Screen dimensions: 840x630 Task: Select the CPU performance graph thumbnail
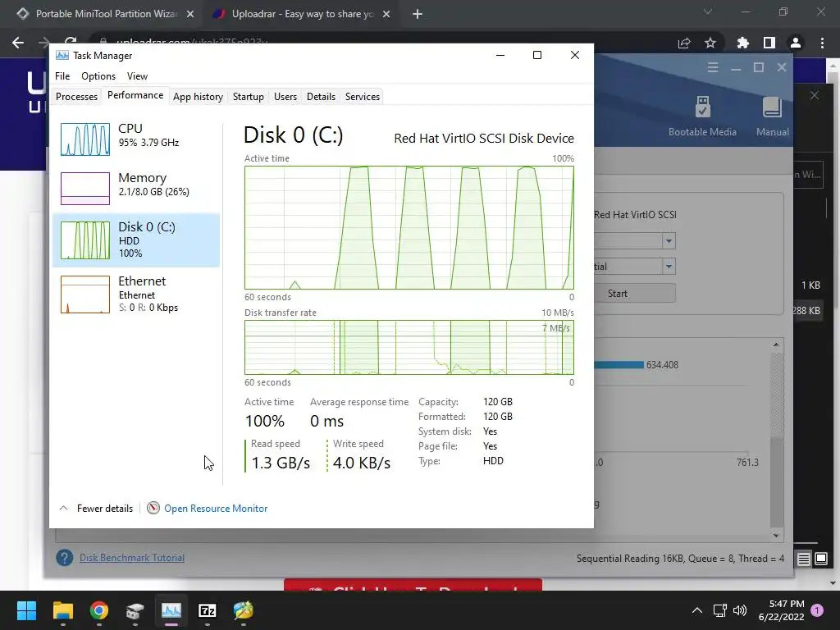(x=85, y=139)
